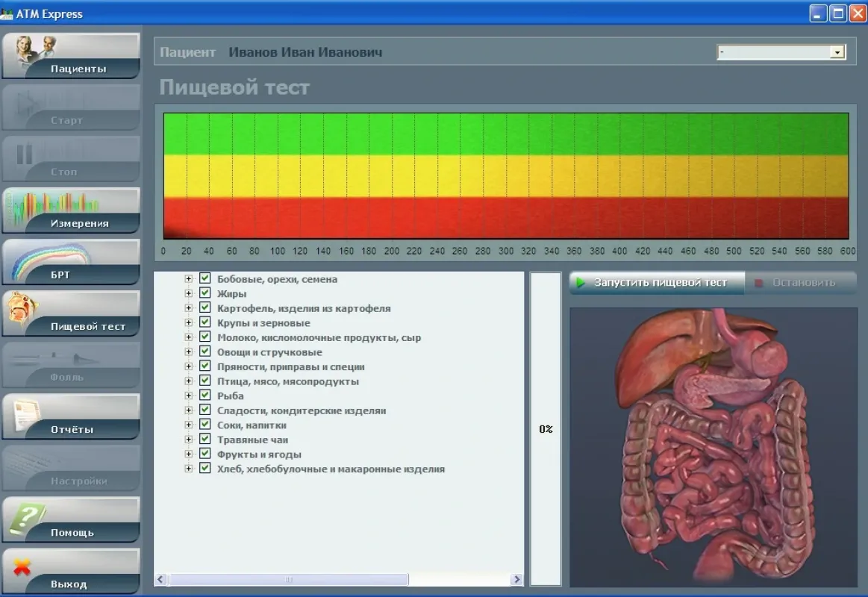
Task: Open the Отчёты reports section
Action: (x=70, y=416)
